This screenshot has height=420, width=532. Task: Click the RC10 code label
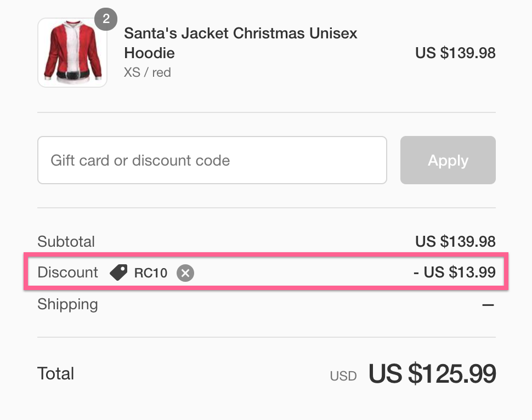pyautogui.click(x=151, y=273)
